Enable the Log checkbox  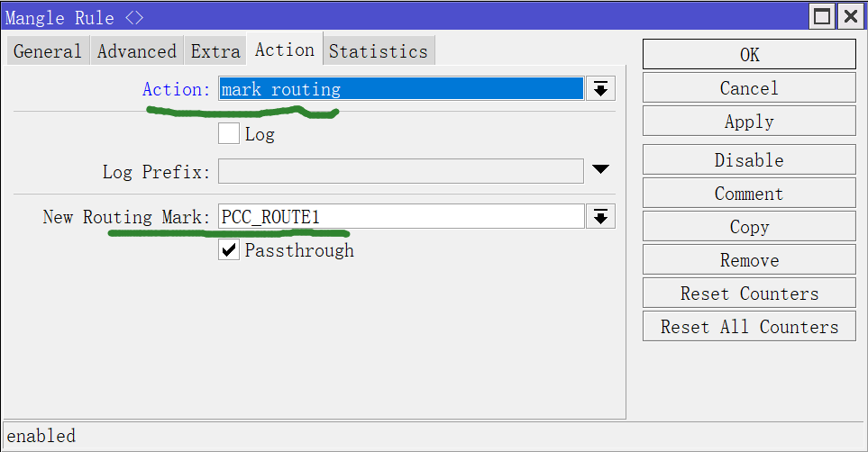click(x=229, y=134)
